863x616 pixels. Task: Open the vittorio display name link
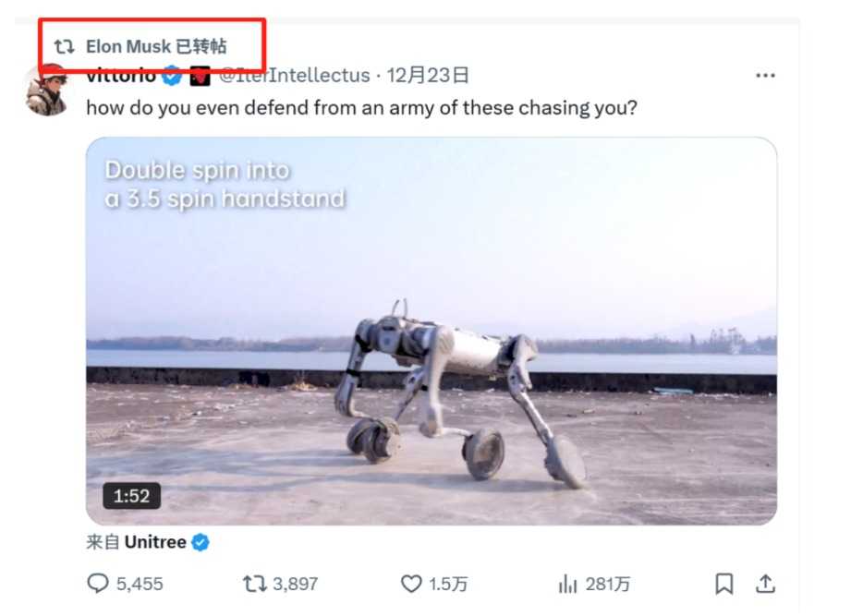(121, 77)
